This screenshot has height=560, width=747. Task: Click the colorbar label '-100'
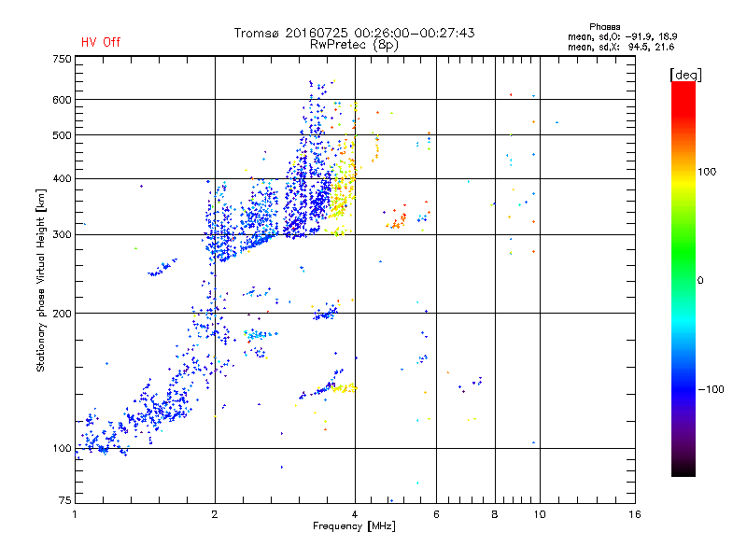point(711,389)
